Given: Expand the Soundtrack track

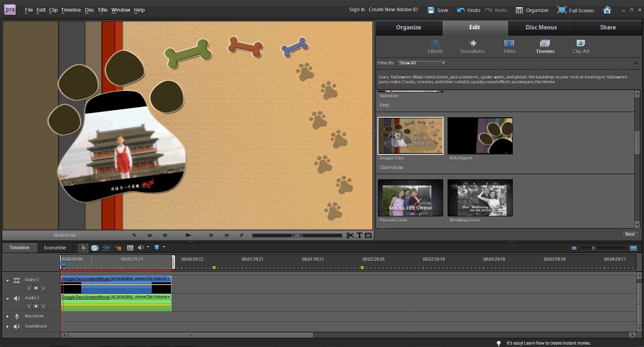Looking at the screenshot, I should pyautogui.click(x=8, y=326).
